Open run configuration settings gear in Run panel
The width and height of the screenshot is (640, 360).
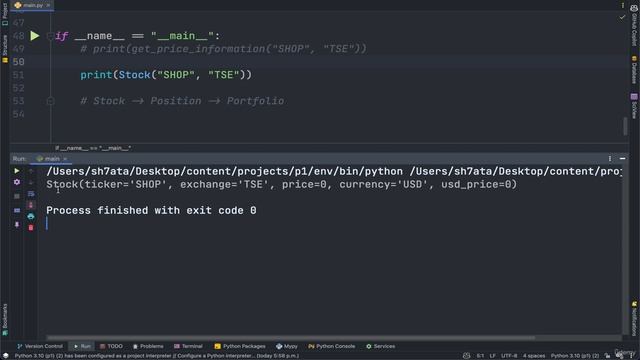point(17,182)
